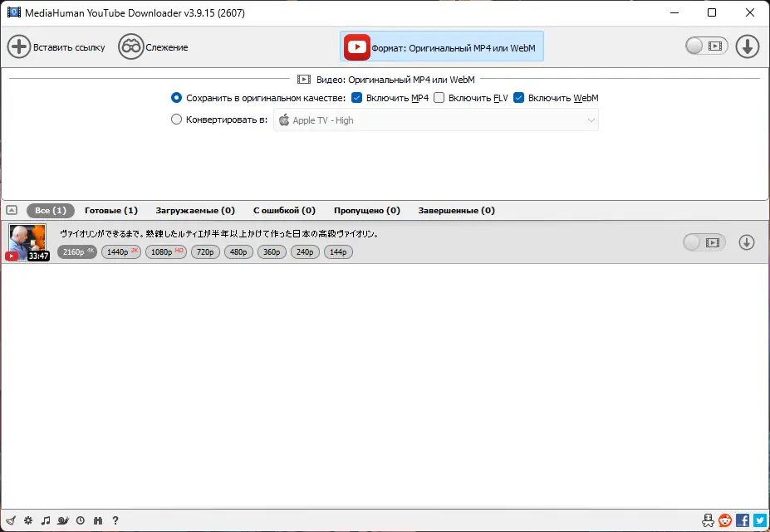Download the violin video with the row's arrow button
Image resolution: width=770 pixels, height=532 pixels.
(747, 242)
